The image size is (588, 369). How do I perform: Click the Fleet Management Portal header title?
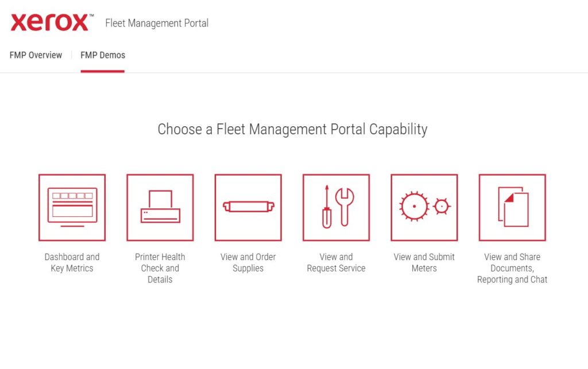157,23
